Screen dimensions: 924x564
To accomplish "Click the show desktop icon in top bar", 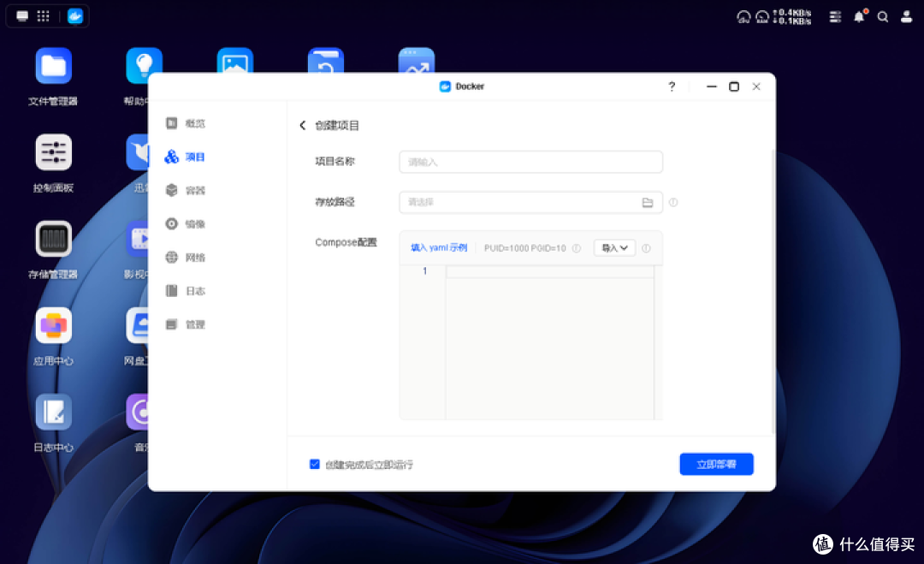I will [x=22, y=16].
